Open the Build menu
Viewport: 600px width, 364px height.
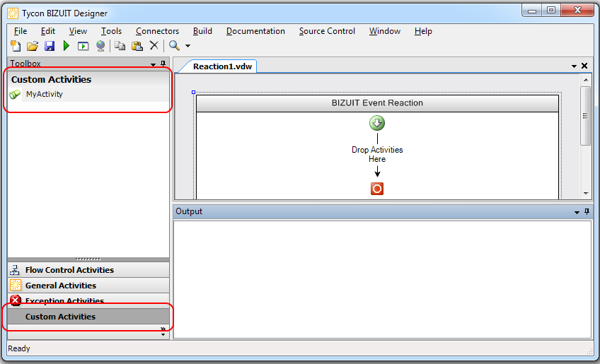(x=202, y=31)
